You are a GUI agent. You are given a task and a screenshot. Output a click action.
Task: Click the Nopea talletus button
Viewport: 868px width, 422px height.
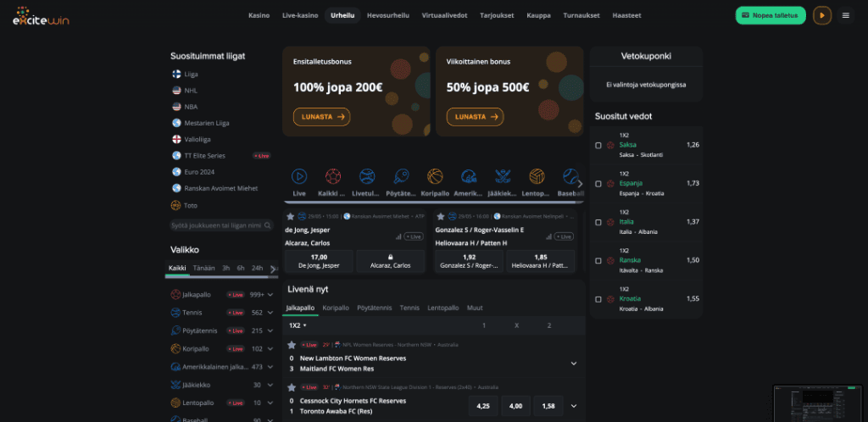click(x=770, y=15)
